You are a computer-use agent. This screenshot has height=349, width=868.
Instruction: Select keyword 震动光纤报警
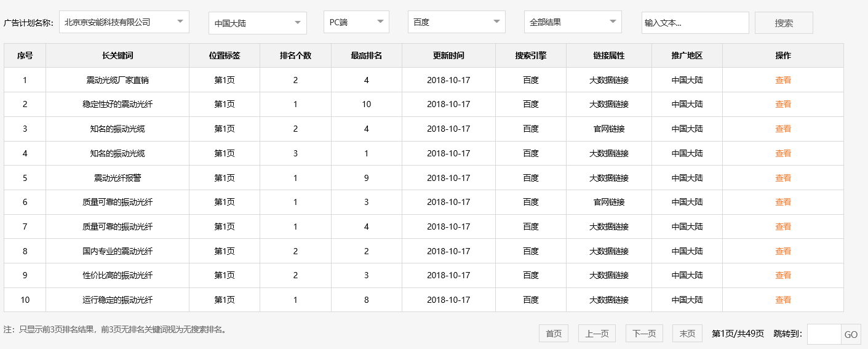[x=117, y=178]
